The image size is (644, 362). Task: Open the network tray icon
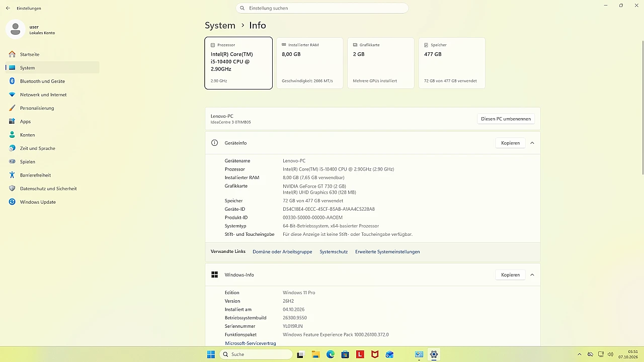pos(601,354)
